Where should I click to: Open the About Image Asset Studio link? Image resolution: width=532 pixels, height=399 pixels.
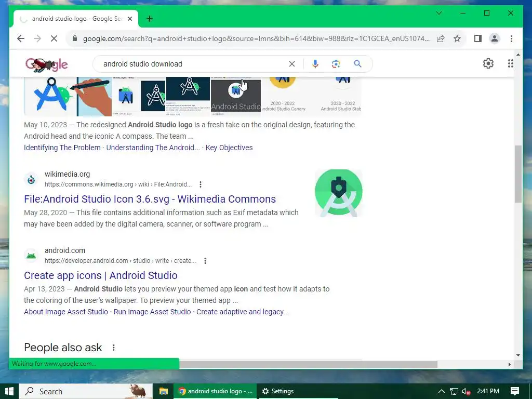(x=66, y=312)
